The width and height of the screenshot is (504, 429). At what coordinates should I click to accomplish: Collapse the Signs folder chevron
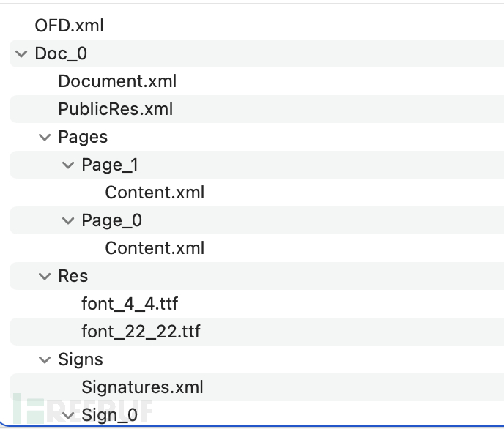pyautogui.click(x=45, y=359)
